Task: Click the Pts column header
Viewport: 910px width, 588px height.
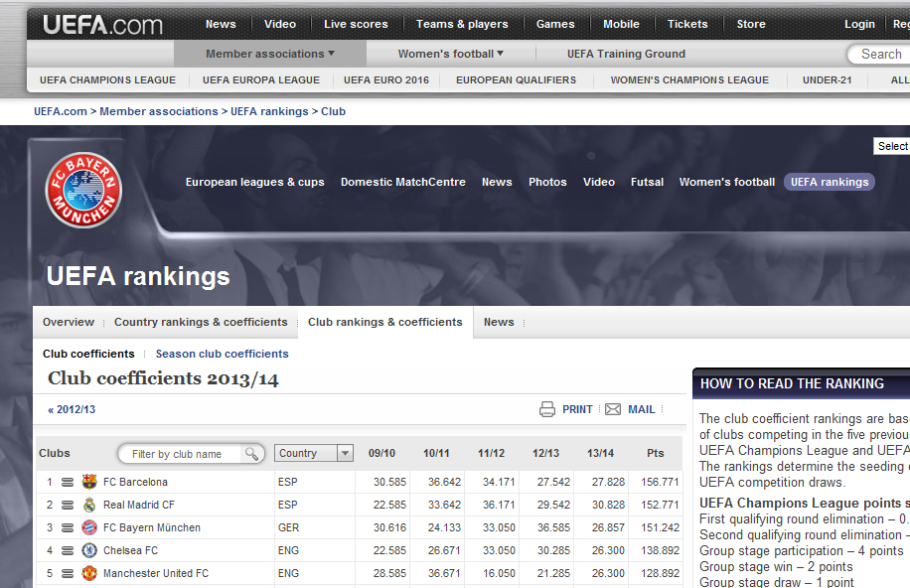Action: tap(656, 453)
